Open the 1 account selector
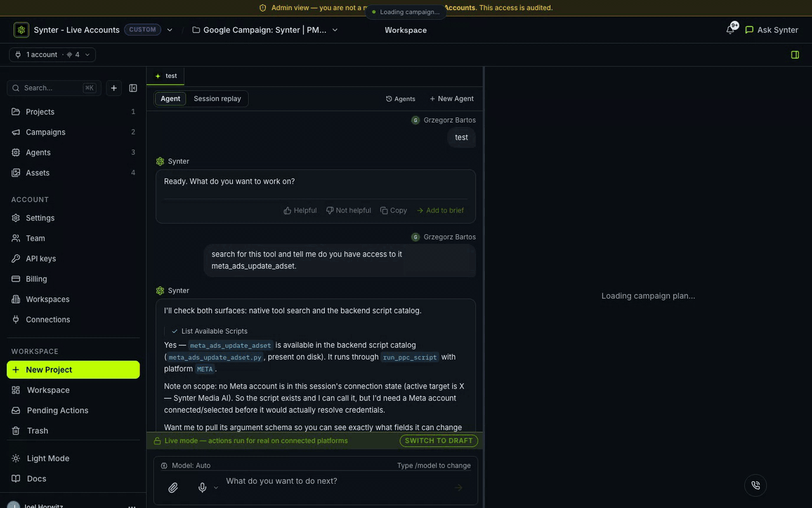 [52, 55]
